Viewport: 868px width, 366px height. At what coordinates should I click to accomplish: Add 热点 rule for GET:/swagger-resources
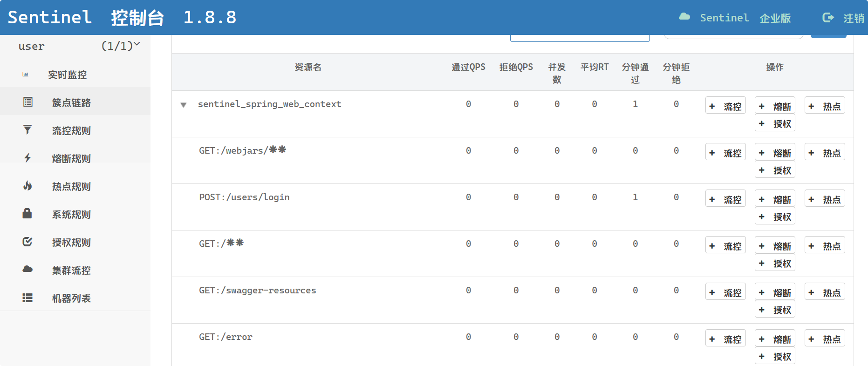[825, 292]
